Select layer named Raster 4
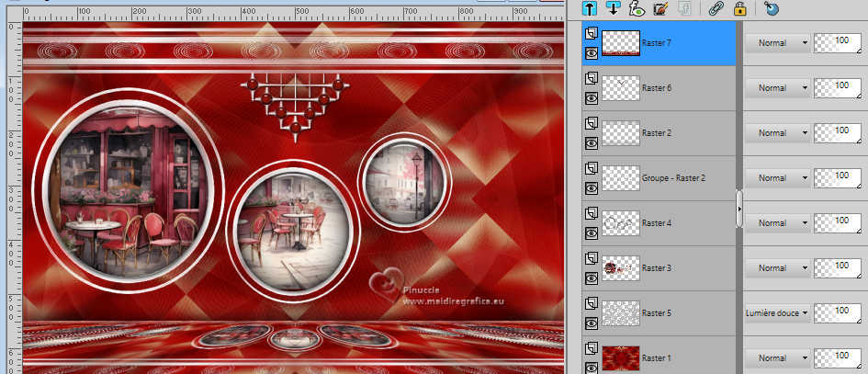The width and height of the screenshot is (868, 374). click(657, 223)
